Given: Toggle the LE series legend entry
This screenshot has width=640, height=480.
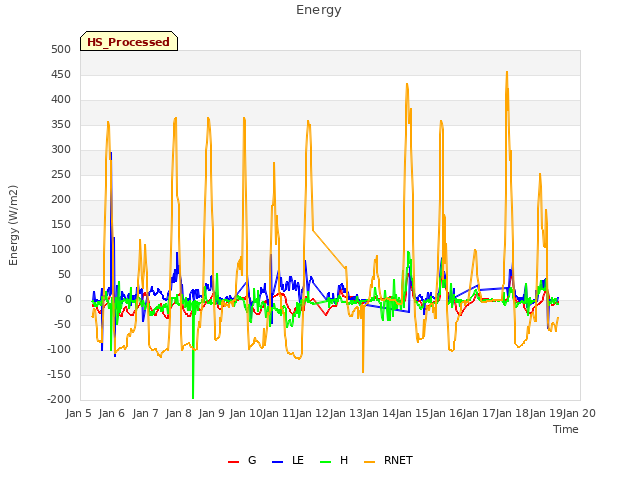Looking at the screenshot, I should point(288,460).
